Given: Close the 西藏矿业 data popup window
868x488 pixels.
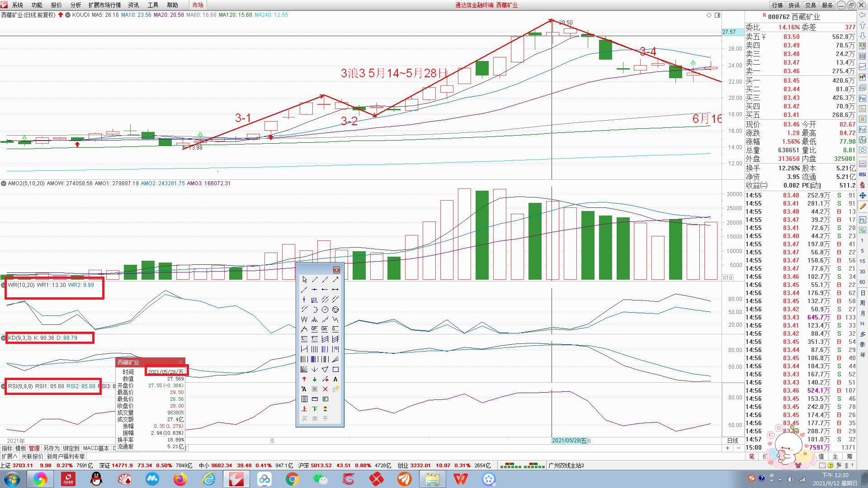Looking at the screenshot, I should pos(181,362).
